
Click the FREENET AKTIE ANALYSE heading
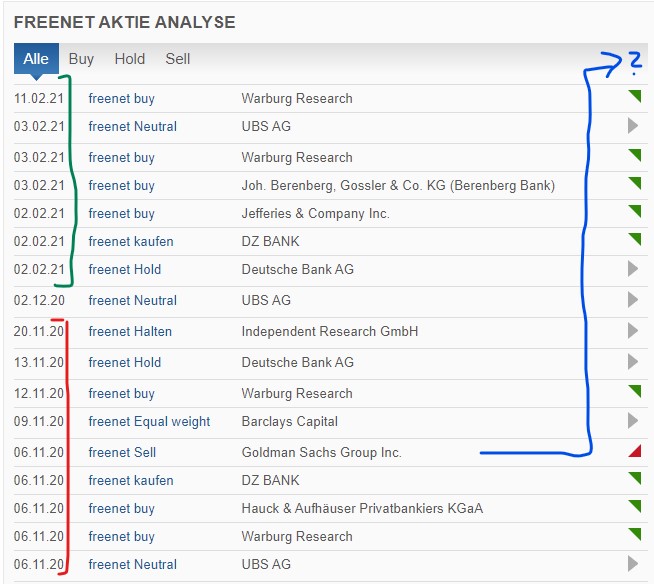tap(125, 23)
